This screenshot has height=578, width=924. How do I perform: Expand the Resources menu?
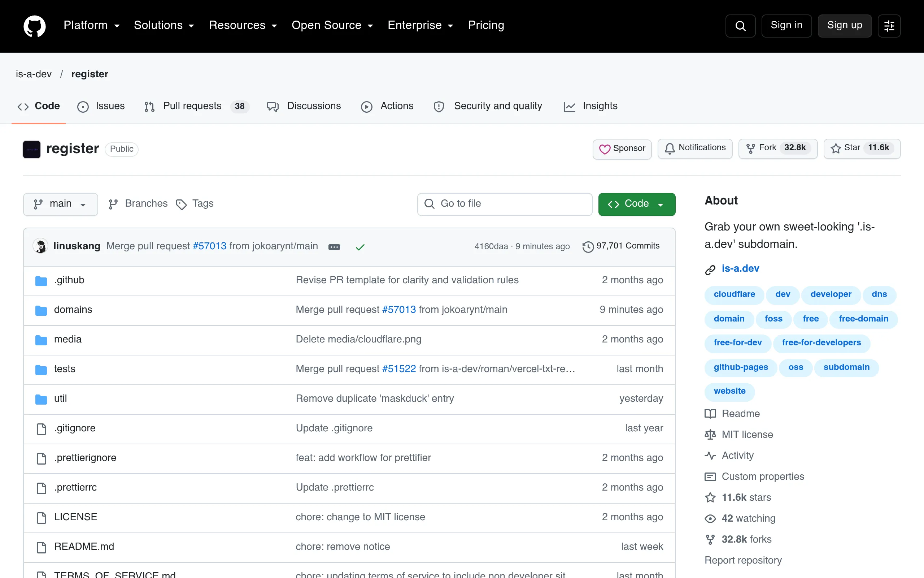coord(243,25)
